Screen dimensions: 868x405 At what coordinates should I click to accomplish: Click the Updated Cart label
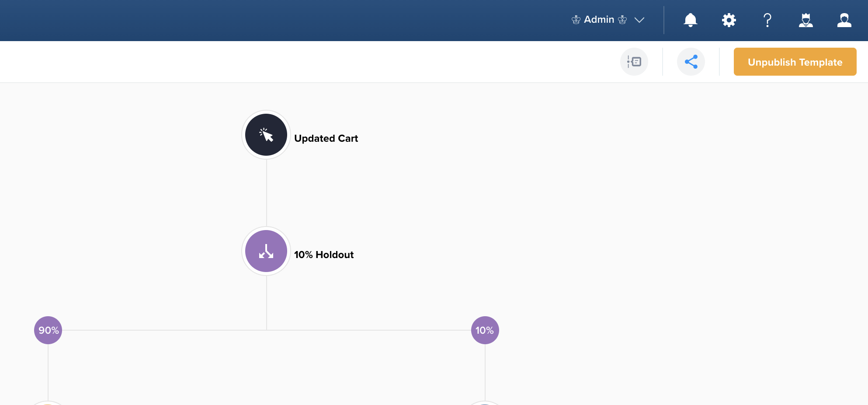pyautogui.click(x=326, y=138)
